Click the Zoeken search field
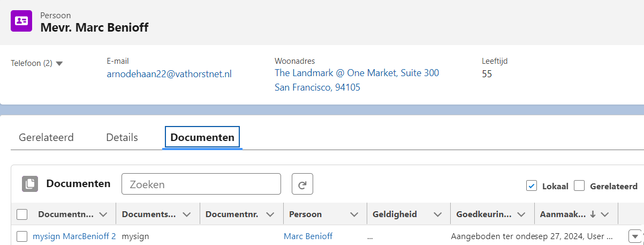 coord(201,184)
